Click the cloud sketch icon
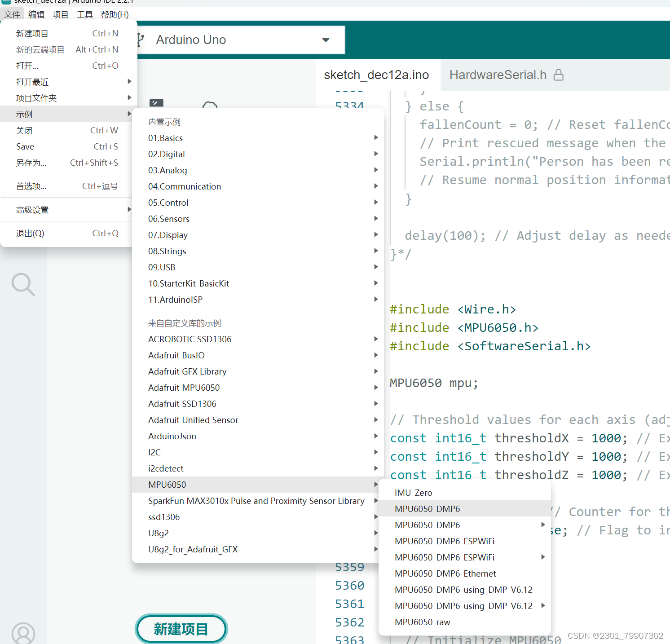This screenshot has width=670, height=644. pyautogui.click(x=209, y=106)
